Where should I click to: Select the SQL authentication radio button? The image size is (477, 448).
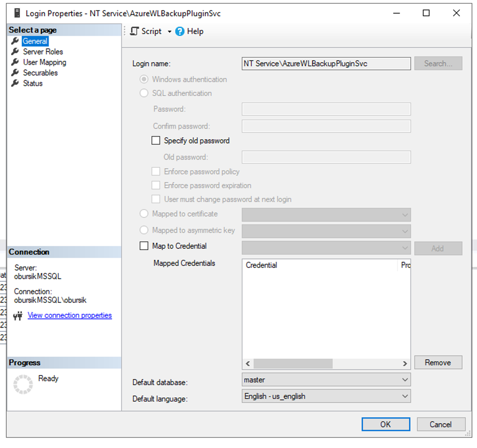click(144, 93)
